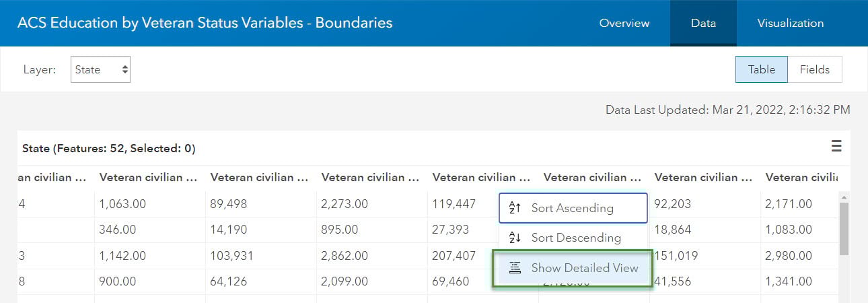Viewport: 868px width, 303px height.
Task: Choose Sort Descending from the menu
Action: (x=575, y=238)
